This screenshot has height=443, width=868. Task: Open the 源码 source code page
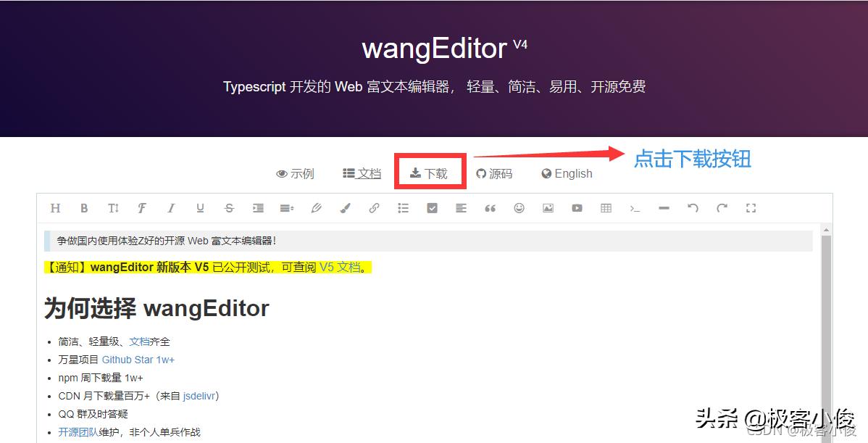494,174
